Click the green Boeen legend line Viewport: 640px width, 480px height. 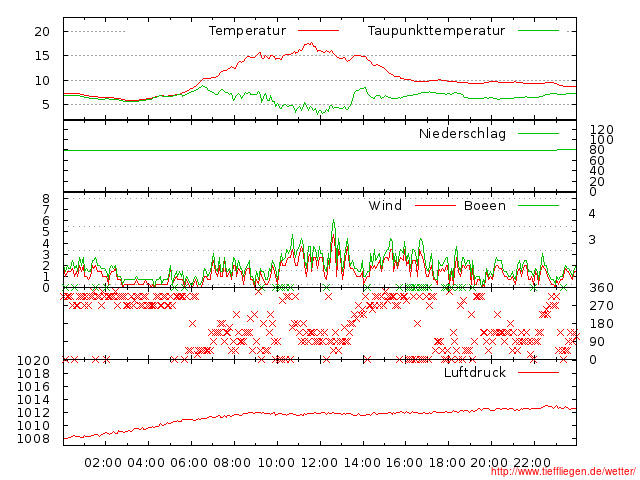538,205
